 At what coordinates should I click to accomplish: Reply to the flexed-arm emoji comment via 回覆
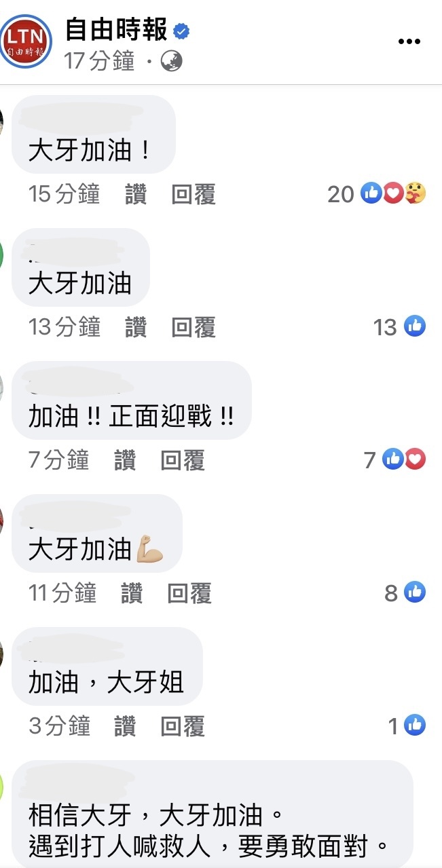(x=189, y=594)
